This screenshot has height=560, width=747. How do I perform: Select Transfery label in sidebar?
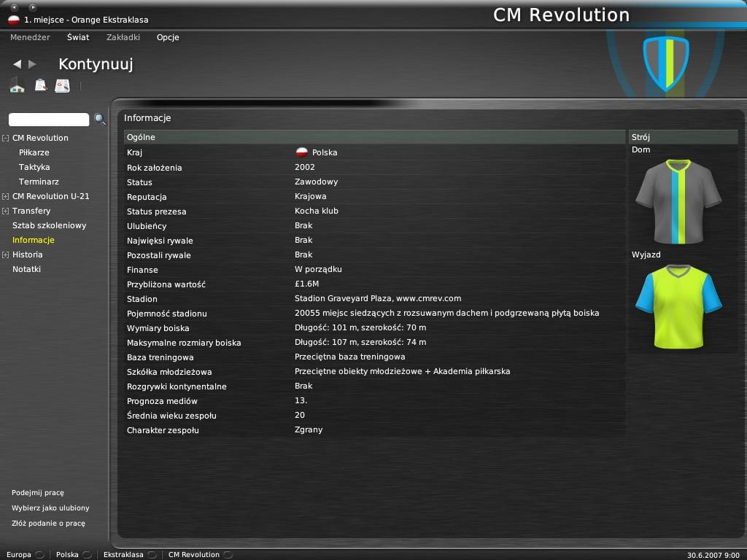(x=31, y=211)
